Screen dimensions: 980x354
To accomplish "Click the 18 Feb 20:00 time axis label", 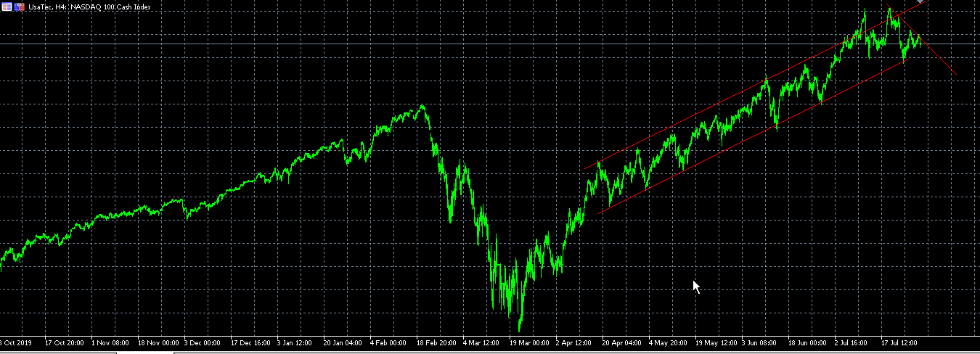I will 436,342.
